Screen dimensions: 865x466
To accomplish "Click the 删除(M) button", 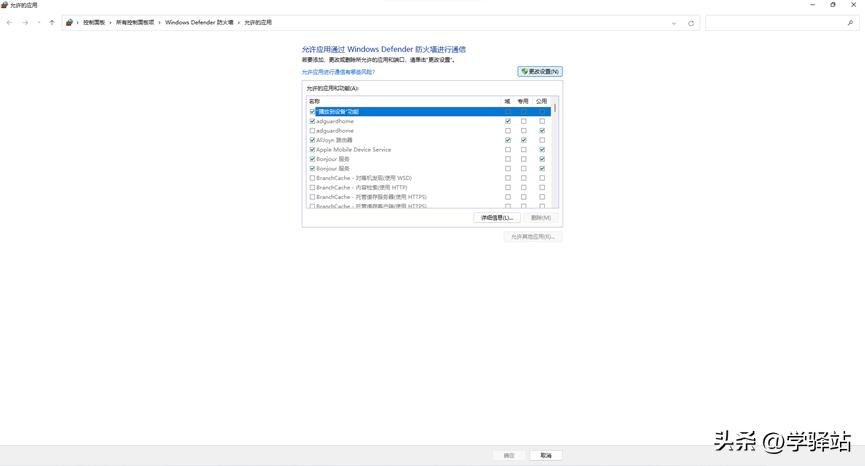I will click(x=541, y=218).
